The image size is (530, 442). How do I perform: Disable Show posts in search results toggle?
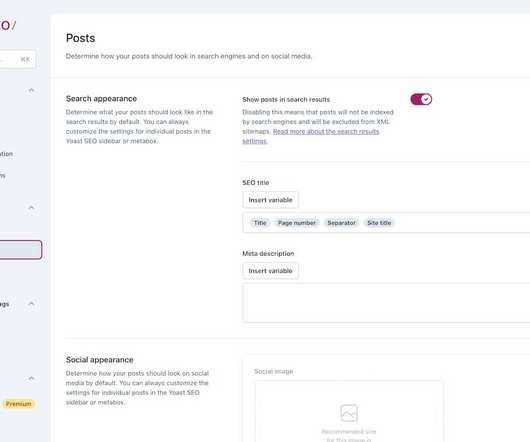point(421,99)
